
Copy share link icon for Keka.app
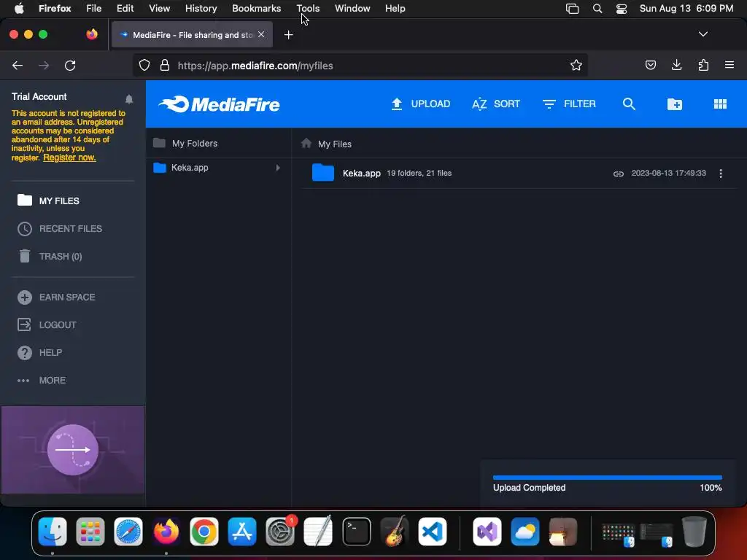619,174
